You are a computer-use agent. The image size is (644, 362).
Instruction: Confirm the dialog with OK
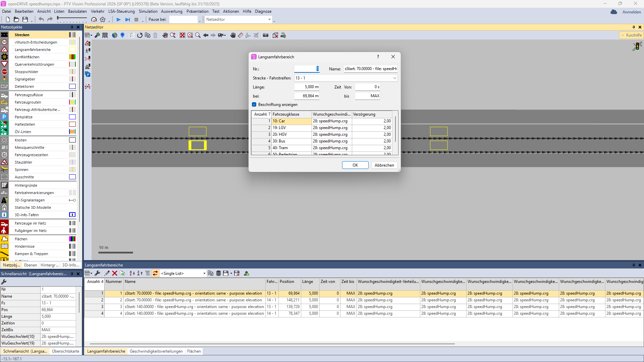[355, 165]
